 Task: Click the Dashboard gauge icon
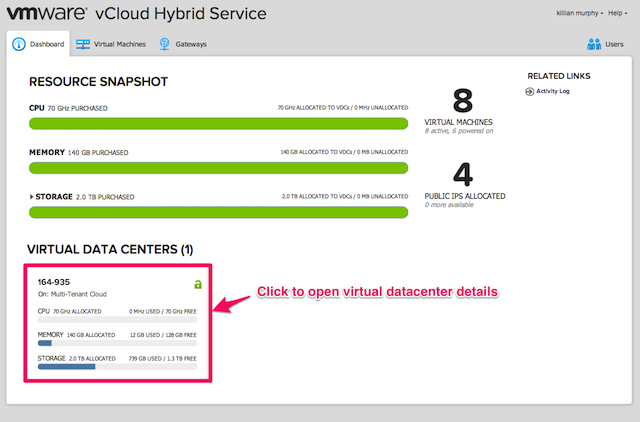[19, 44]
